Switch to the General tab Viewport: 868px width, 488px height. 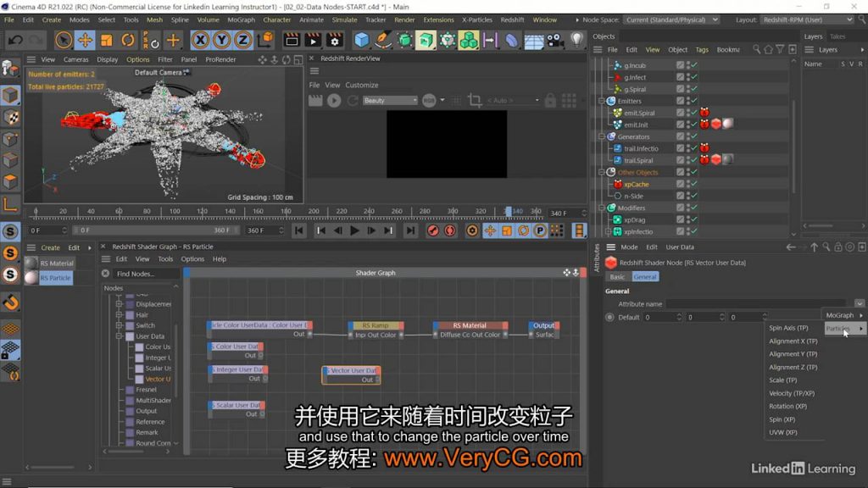pyautogui.click(x=645, y=277)
